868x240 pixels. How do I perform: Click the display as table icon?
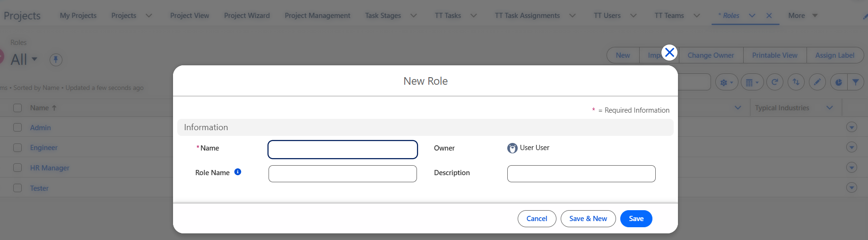(x=752, y=82)
